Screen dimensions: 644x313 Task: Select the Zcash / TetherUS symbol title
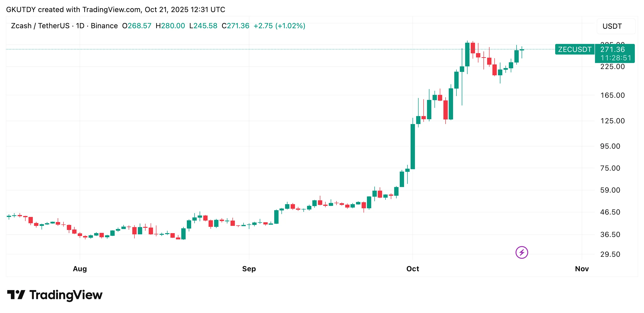click(40, 26)
